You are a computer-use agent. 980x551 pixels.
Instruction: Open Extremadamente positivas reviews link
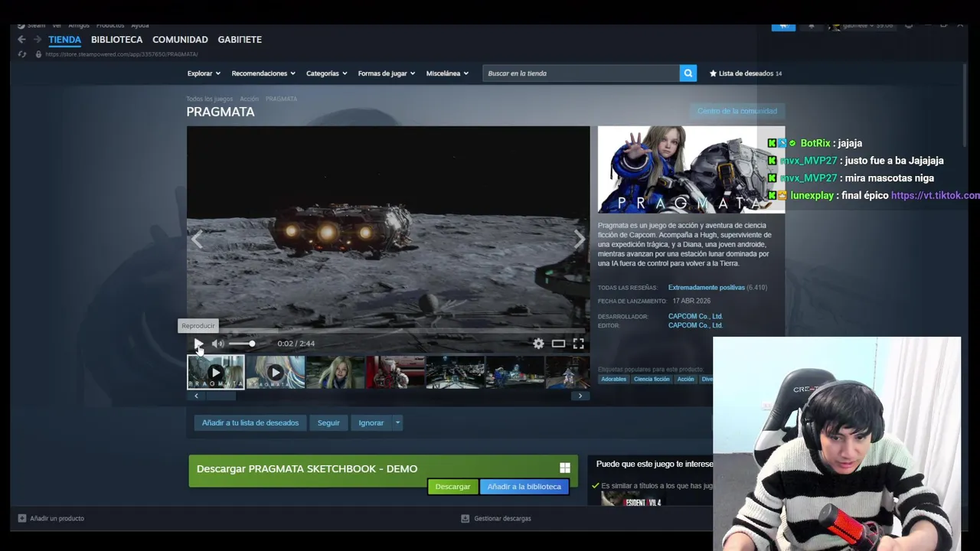[706, 288]
